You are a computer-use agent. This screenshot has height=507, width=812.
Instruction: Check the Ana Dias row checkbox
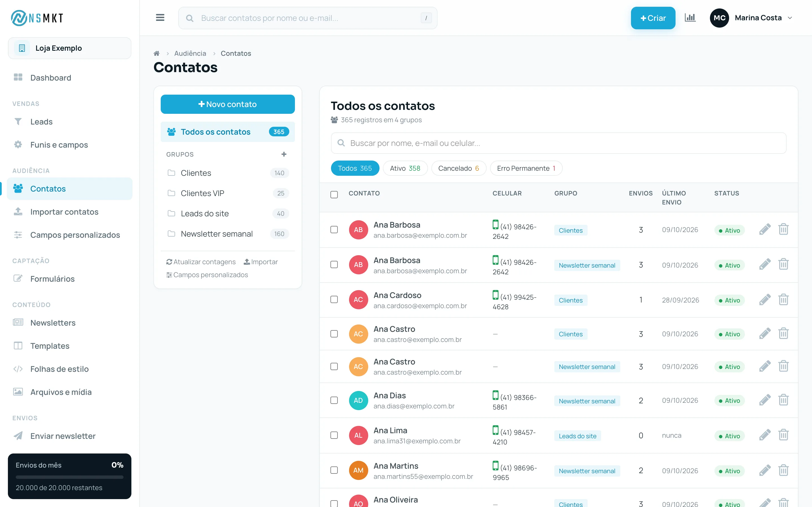(x=334, y=400)
